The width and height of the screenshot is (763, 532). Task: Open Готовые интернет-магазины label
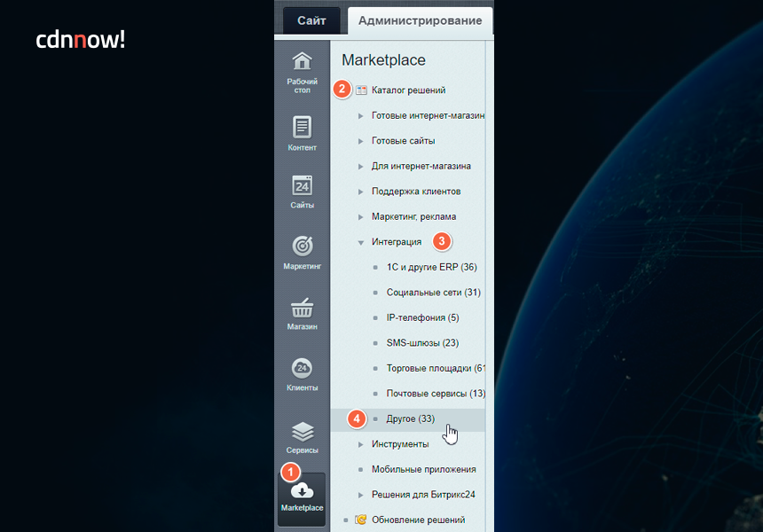point(429,115)
